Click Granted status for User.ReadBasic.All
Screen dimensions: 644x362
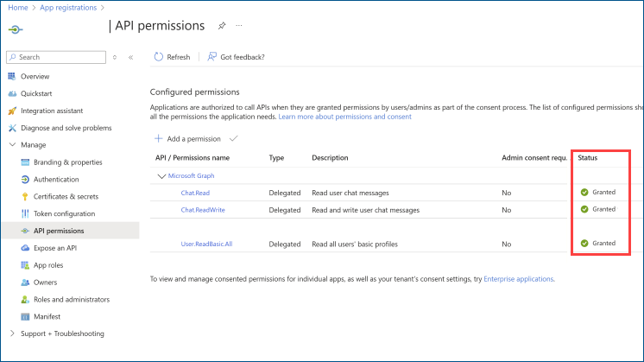click(x=598, y=244)
